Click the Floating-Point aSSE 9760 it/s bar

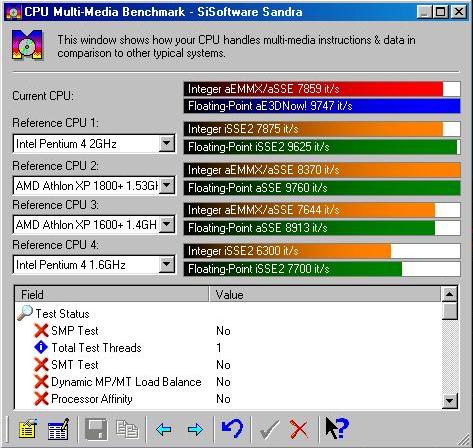(322, 188)
